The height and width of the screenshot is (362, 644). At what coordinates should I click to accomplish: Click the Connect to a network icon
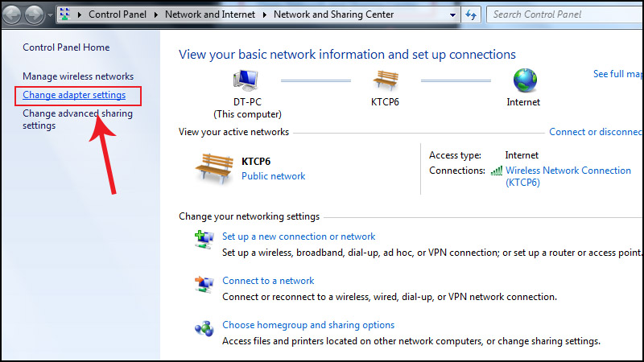coord(204,282)
